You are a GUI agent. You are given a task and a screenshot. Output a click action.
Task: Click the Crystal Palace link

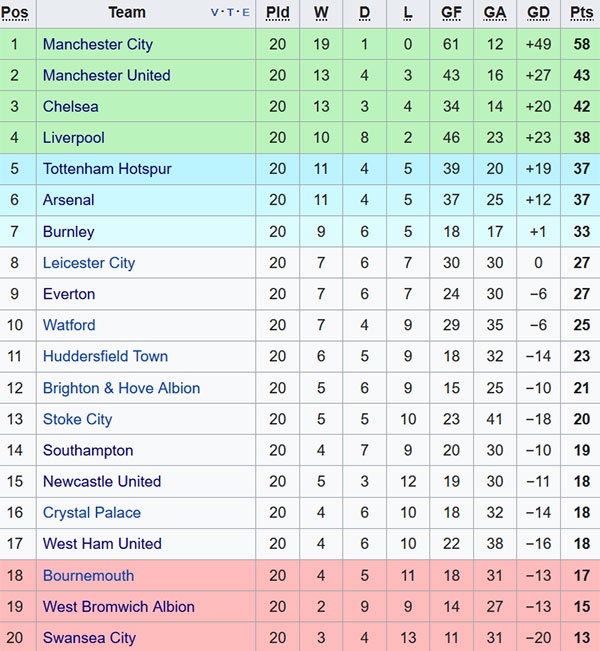(91, 512)
